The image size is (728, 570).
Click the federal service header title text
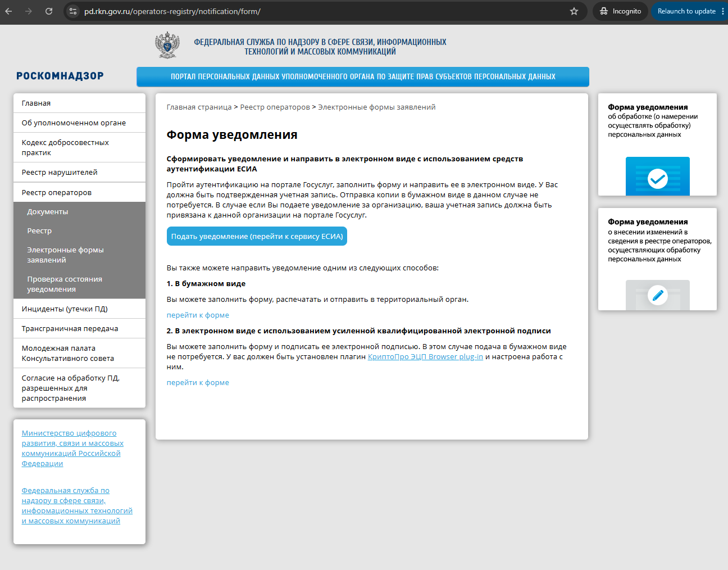point(320,47)
